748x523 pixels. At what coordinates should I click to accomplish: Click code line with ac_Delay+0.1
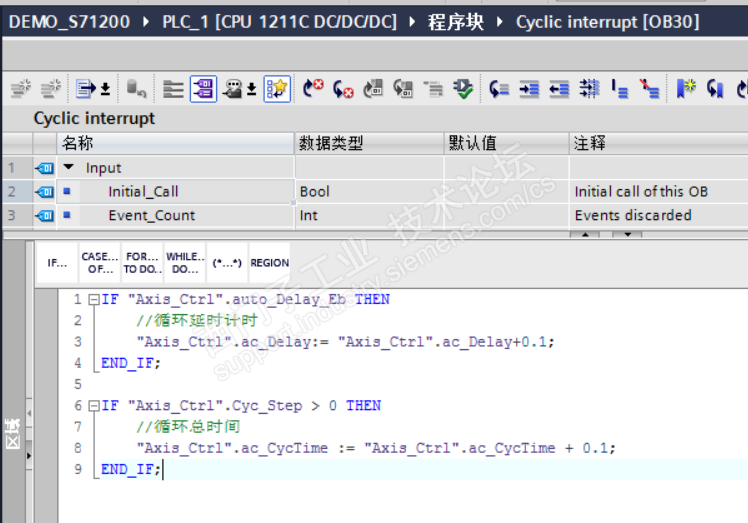pyautogui.click(x=345, y=342)
